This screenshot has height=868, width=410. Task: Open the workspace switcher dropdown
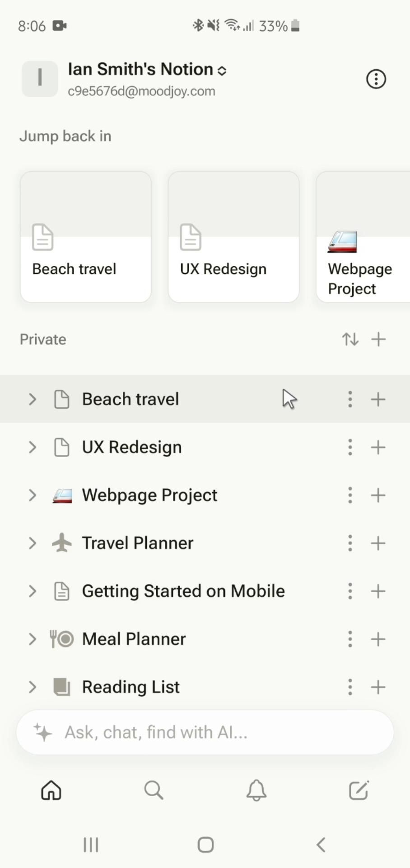pos(147,70)
